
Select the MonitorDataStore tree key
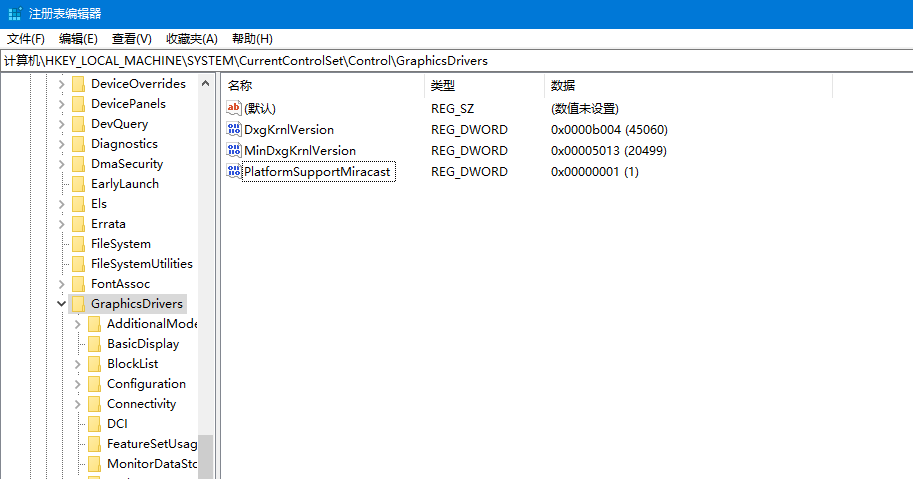[x=151, y=464]
